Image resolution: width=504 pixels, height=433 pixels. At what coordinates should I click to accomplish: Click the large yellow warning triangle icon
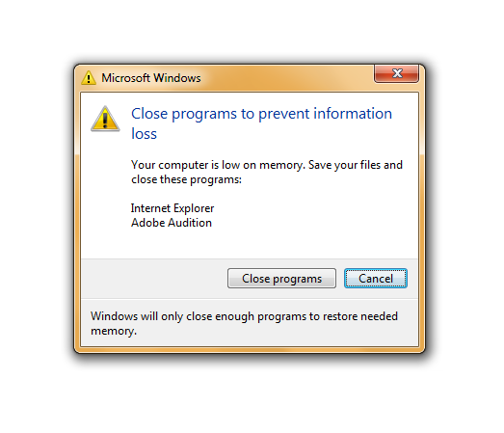click(x=105, y=119)
